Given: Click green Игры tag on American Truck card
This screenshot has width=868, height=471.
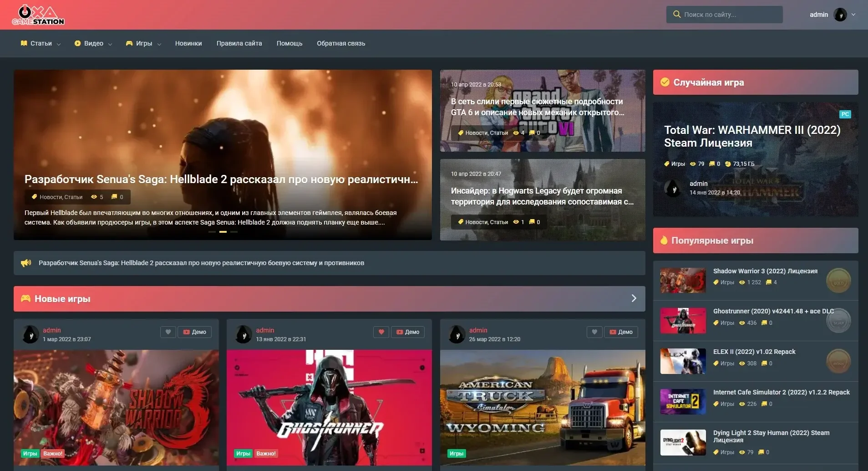Looking at the screenshot, I should (x=457, y=453).
